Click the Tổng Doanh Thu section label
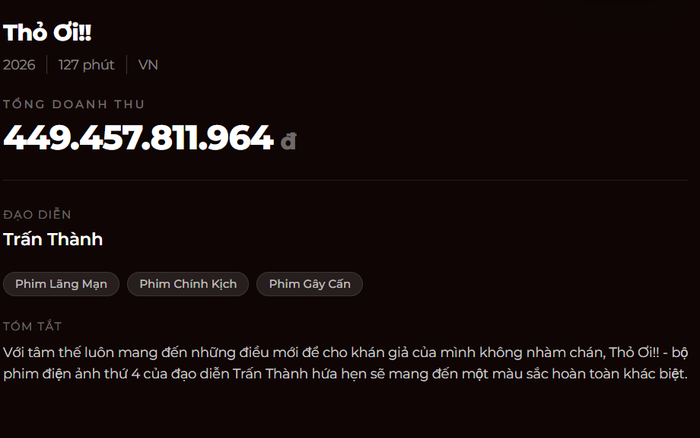The width and height of the screenshot is (700, 438). click(x=74, y=104)
